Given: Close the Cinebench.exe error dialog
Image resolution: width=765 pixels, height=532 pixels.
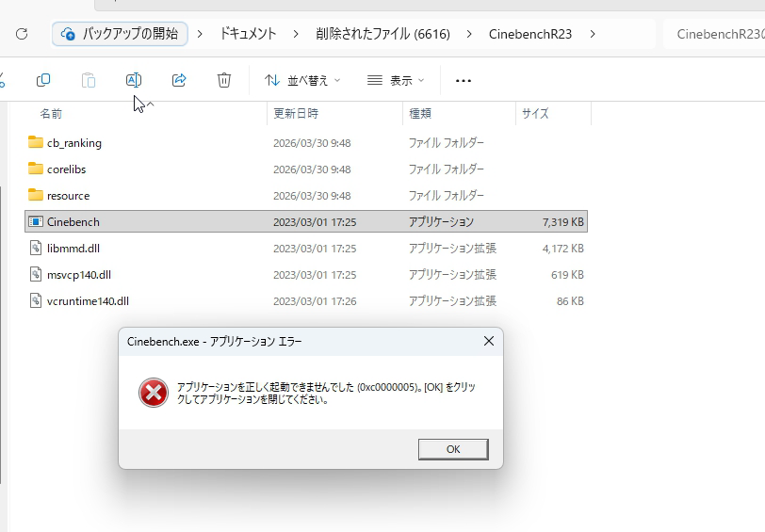Looking at the screenshot, I should click(488, 341).
